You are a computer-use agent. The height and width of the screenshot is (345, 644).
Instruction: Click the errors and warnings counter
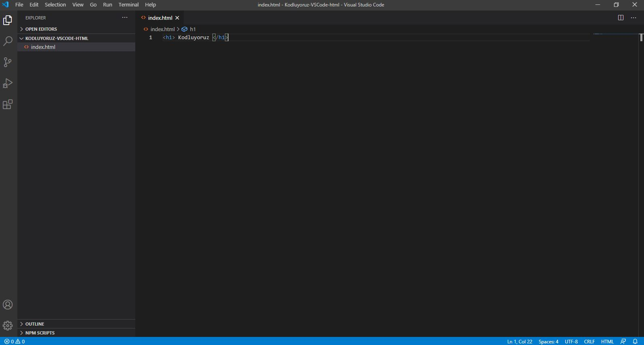pyautogui.click(x=15, y=341)
